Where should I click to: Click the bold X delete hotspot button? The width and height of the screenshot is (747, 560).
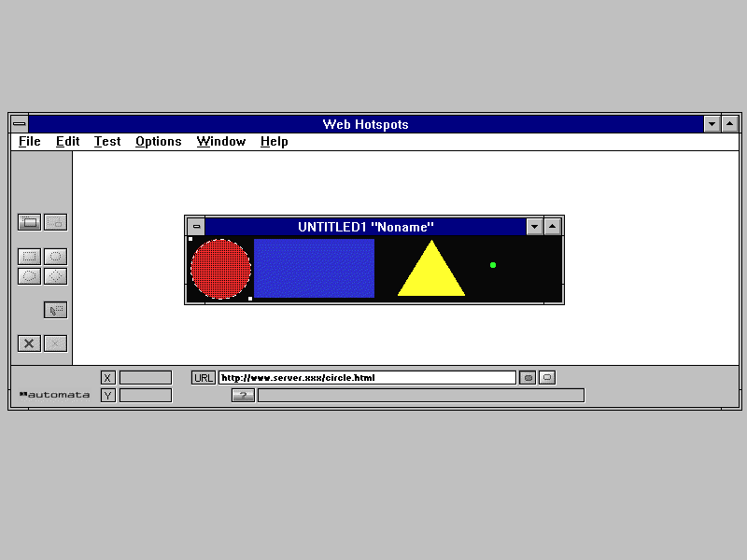pos(30,343)
